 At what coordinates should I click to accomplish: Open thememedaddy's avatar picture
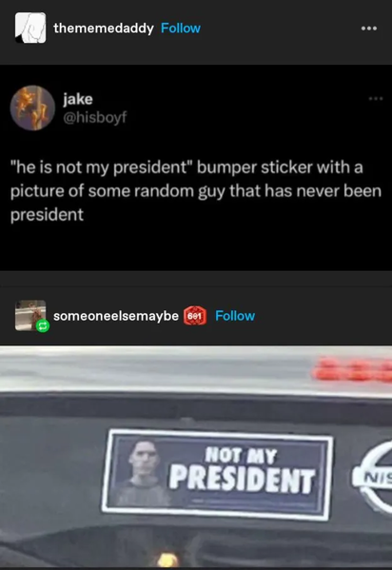pos(30,28)
